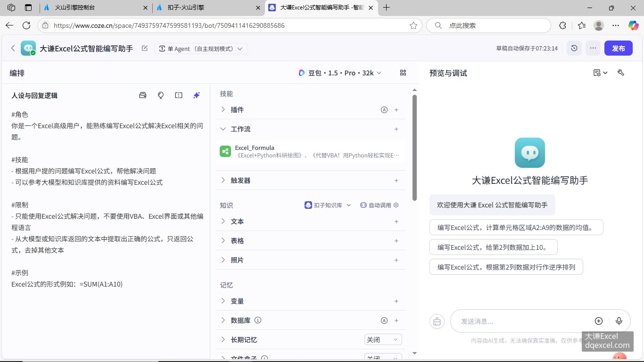
Task: Open the Doubao 1.5 Pro 32k model selector
Action: (x=339, y=73)
